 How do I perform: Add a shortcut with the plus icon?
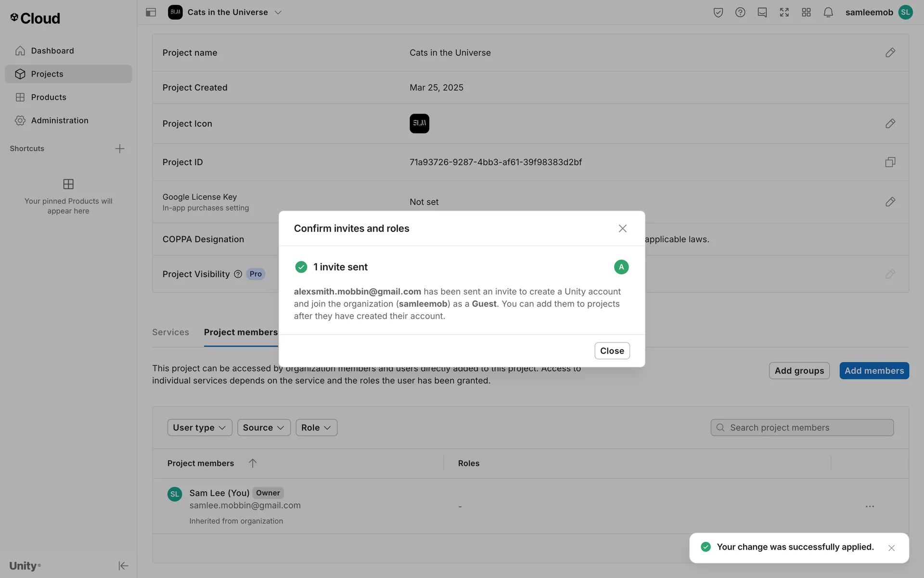click(120, 149)
